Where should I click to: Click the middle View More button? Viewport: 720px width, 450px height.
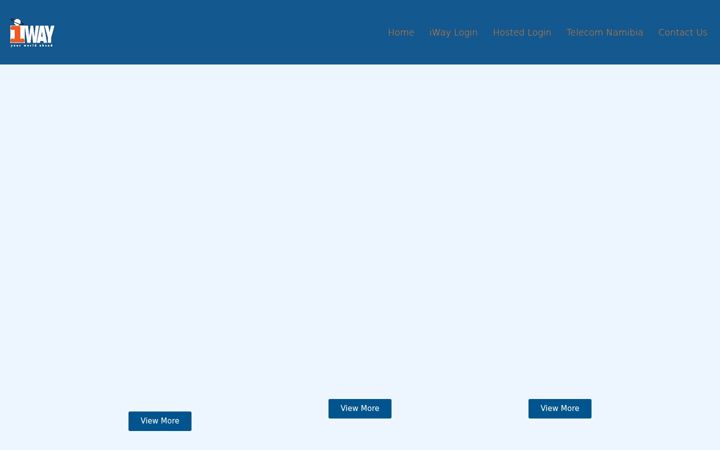tap(360, 409)
